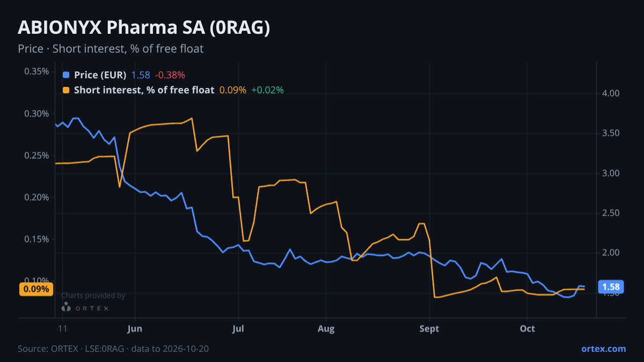Click the blue Price (EUR) legend swatch
The width and height of the screenshot is (644, 362).
[66, 75]
